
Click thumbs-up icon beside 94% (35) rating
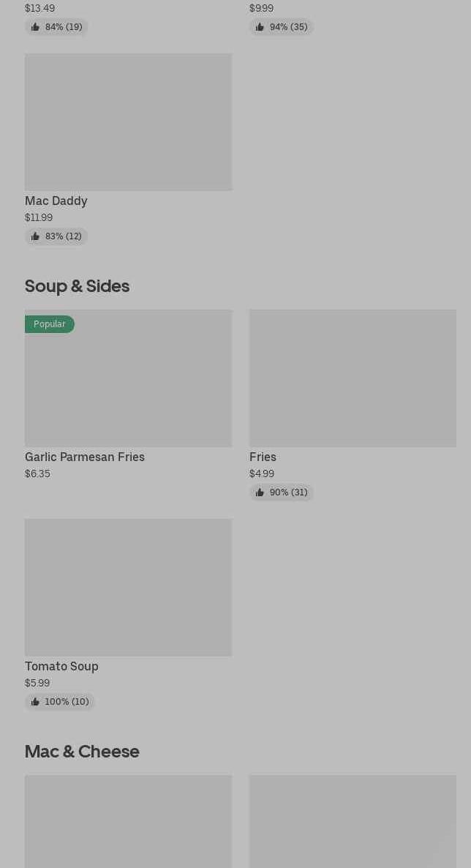tap(260, 27)
